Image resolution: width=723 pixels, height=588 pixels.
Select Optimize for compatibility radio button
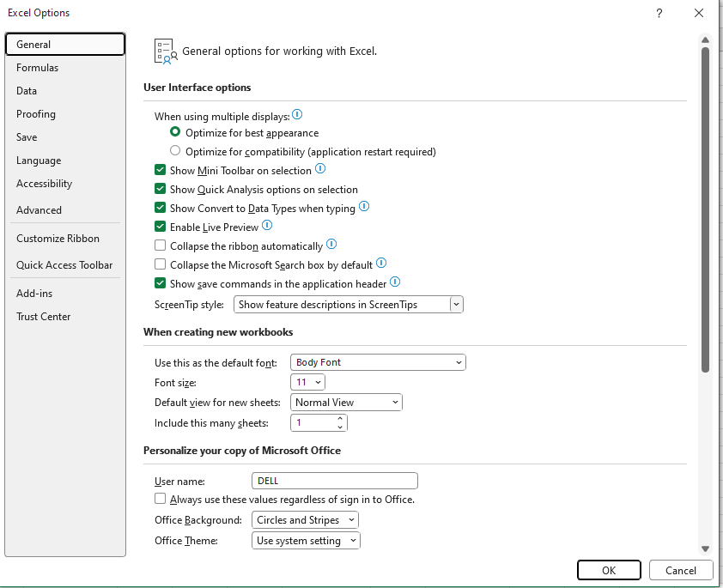click(175, 150)
